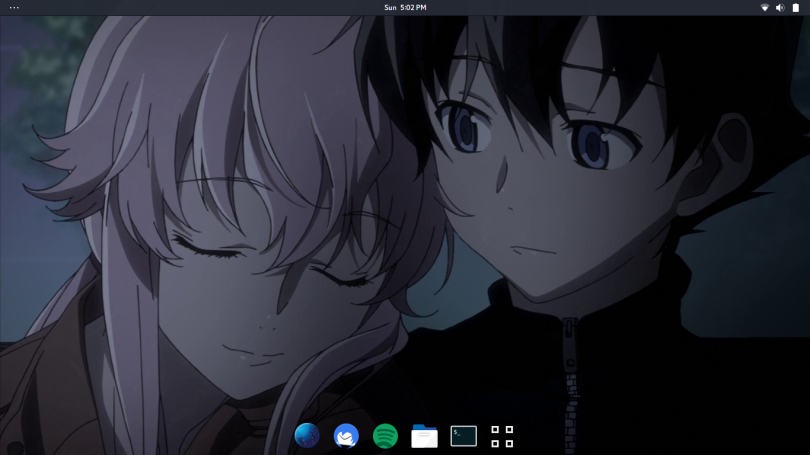This screenshot has width=810, height=455.
Task: Click the battery indicator icon
Action: (796, 7)
